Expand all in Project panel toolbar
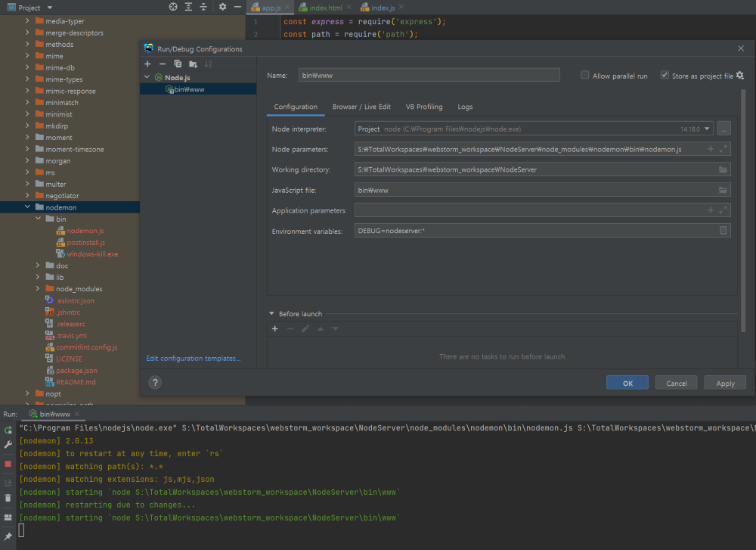The height and width of the screenshot is (550, 756). pos(188,7)
